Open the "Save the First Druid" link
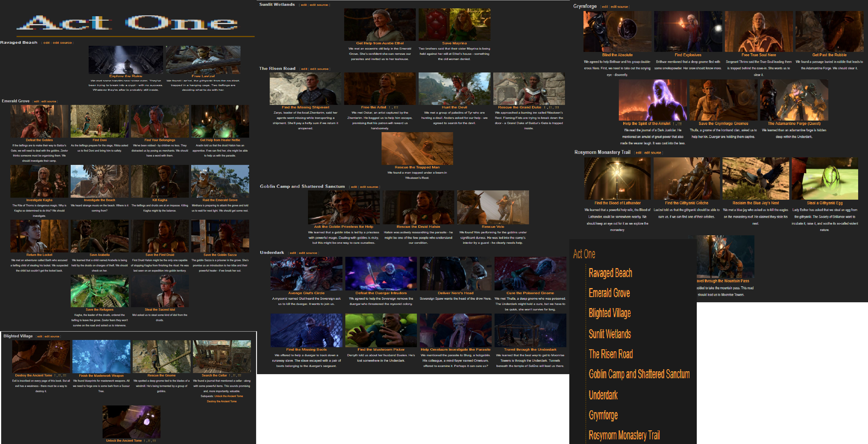Viewport: 868px width, 444px height. tap(160, 255)
